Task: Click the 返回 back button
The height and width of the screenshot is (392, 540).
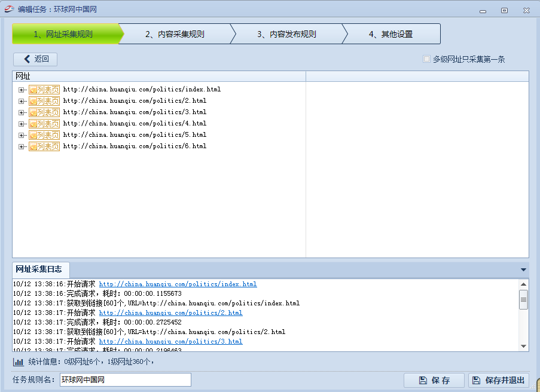Action: pyautogui.click(x=35, y=59)
